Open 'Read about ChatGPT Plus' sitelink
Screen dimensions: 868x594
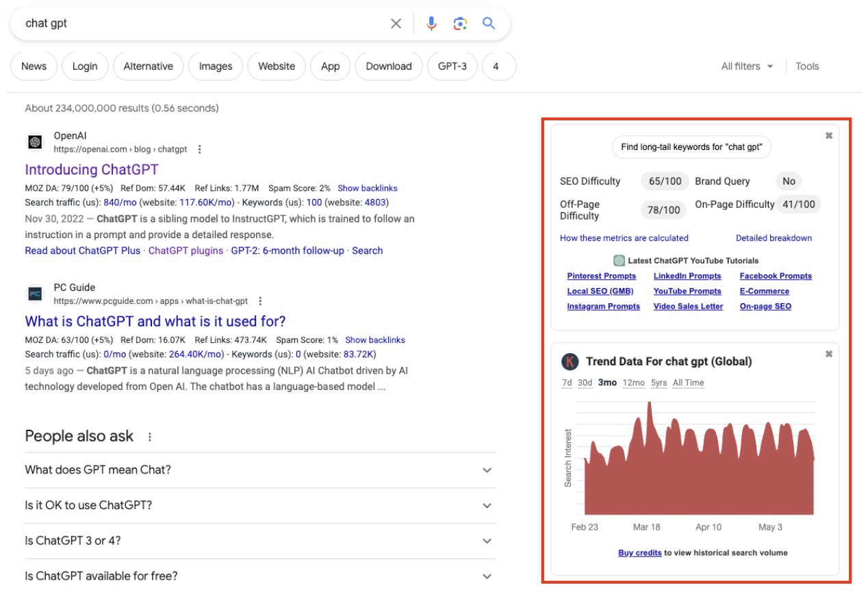tap(83, 250)
